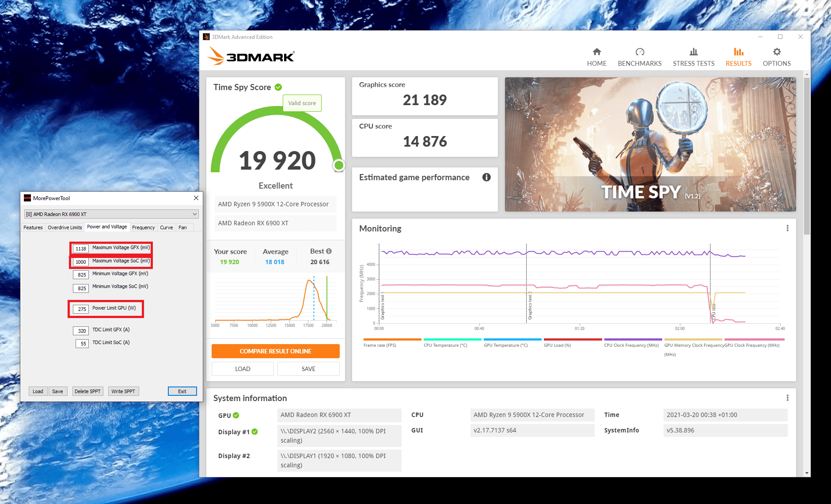Image resolution: width=831 pixels, height=504 pixels.
Task: Click the Estimated game performance info icon
Action: [x=486, y=177]
